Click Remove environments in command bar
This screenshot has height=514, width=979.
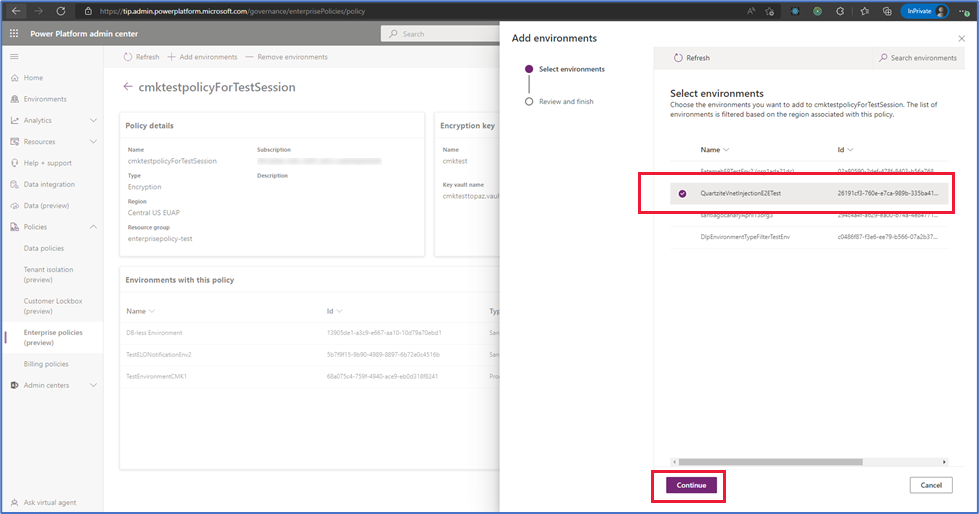[287, 57]
